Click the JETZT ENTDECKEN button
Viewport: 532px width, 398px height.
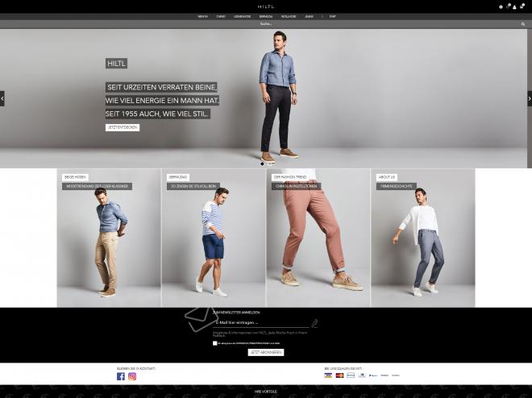(123, 127)
